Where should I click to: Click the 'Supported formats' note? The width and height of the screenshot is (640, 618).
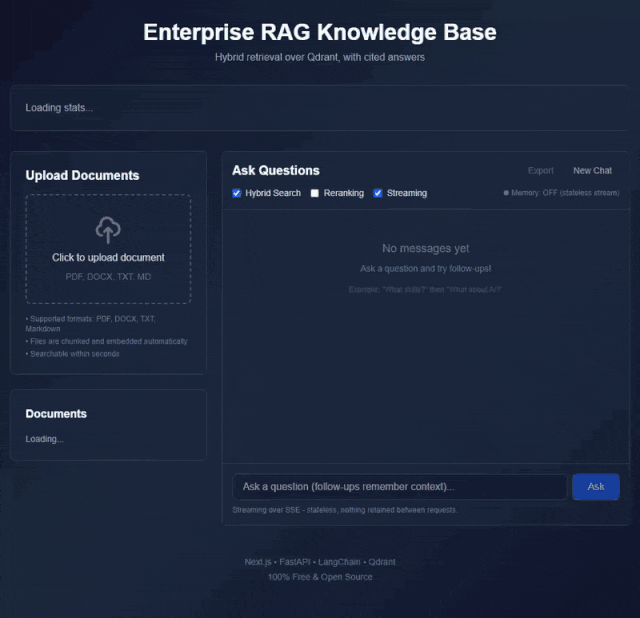[x=91, y=324]
